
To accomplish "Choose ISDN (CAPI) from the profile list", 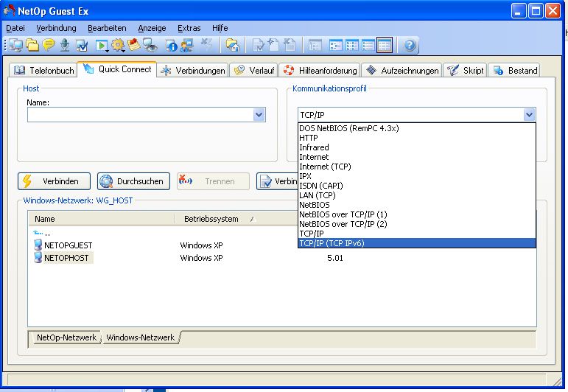I will (416, 186).
